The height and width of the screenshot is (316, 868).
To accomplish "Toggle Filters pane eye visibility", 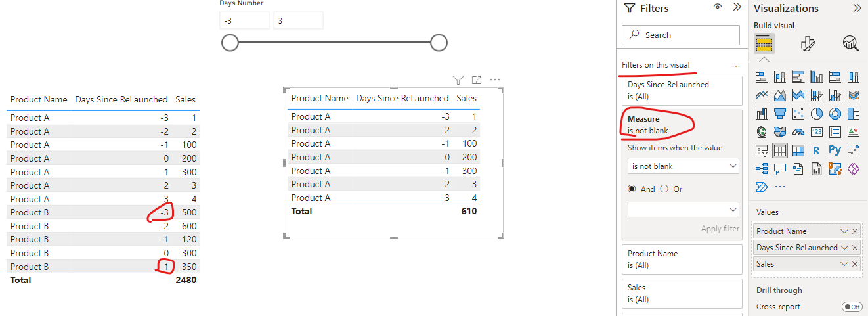I will [718, 7].
